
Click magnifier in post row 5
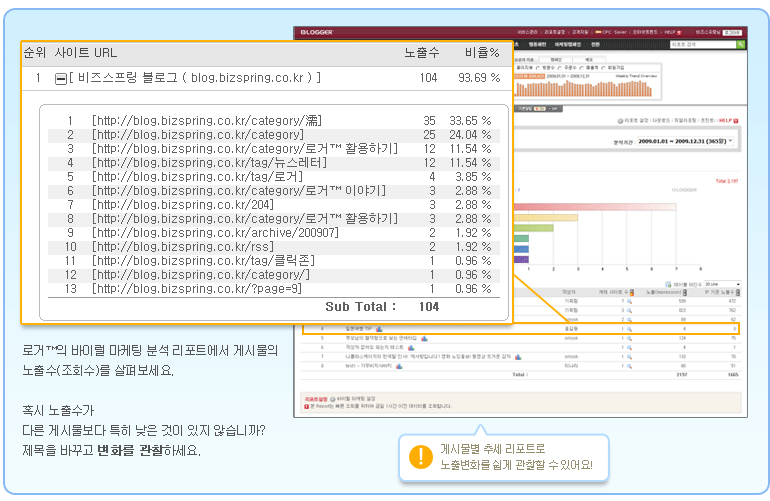(x=630, y=338)
